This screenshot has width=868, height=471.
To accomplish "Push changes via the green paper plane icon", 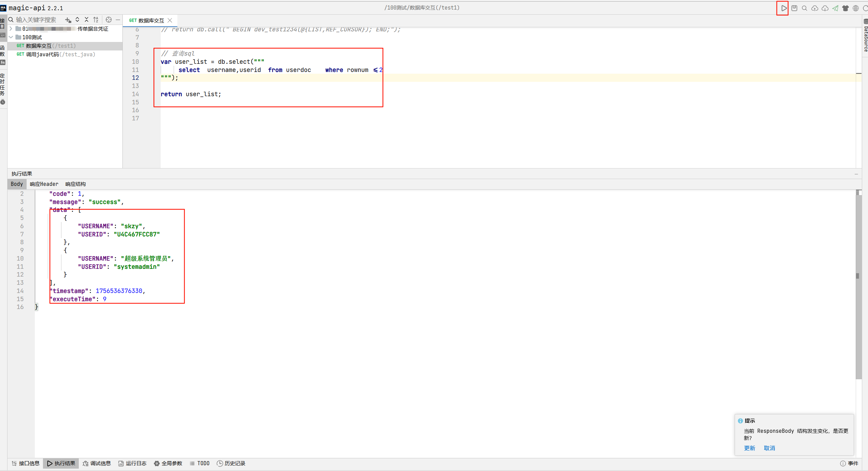I will 835,8.
